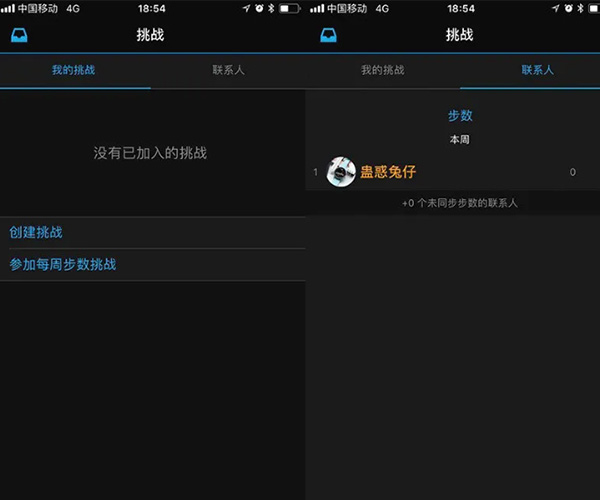The height and width of the screenshot is (500, 600).
Task: Select the 蛊惑兔仔 contact name
Action: point(388,172)
